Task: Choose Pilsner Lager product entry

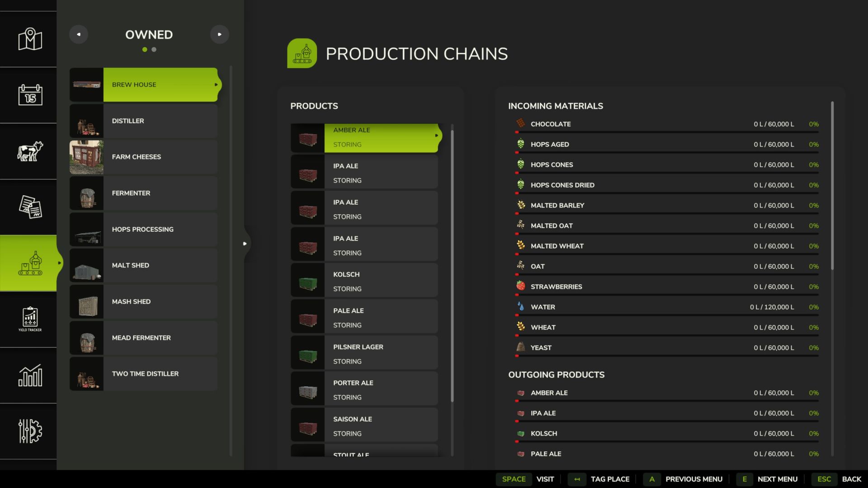Action: (x=364, y=353)
